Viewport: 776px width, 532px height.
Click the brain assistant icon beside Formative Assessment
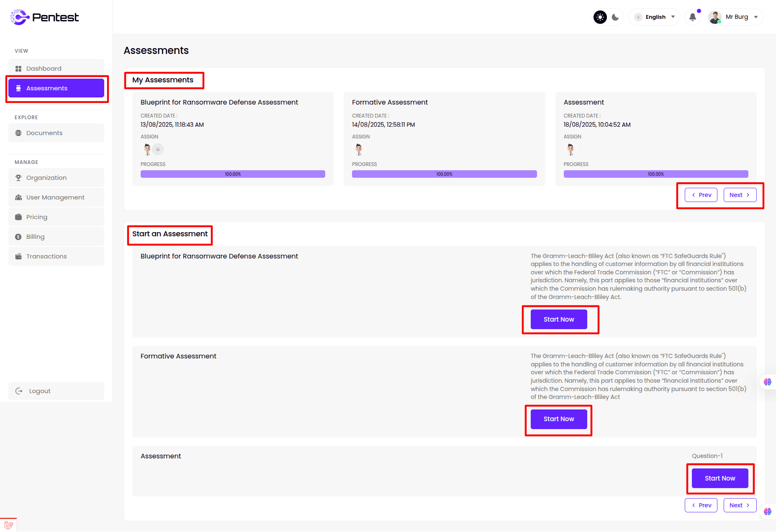coord(767,382)
